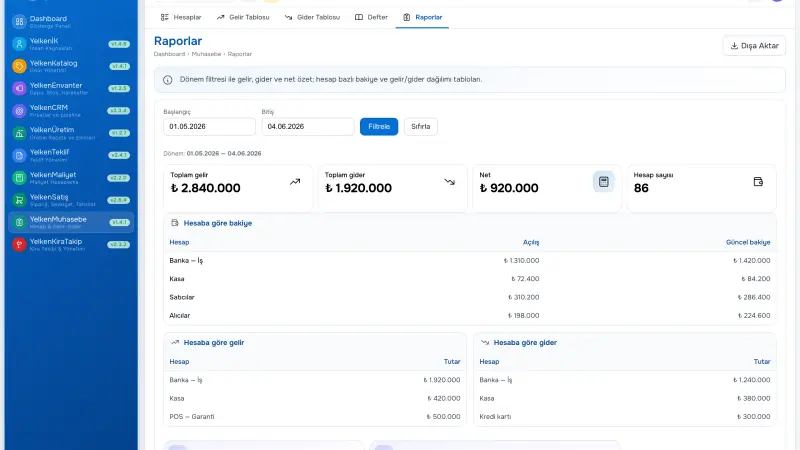The height and width of the screenshot is (450, 800).
Task: Click the Net calculator icon
Action: (x=604, y=182)
